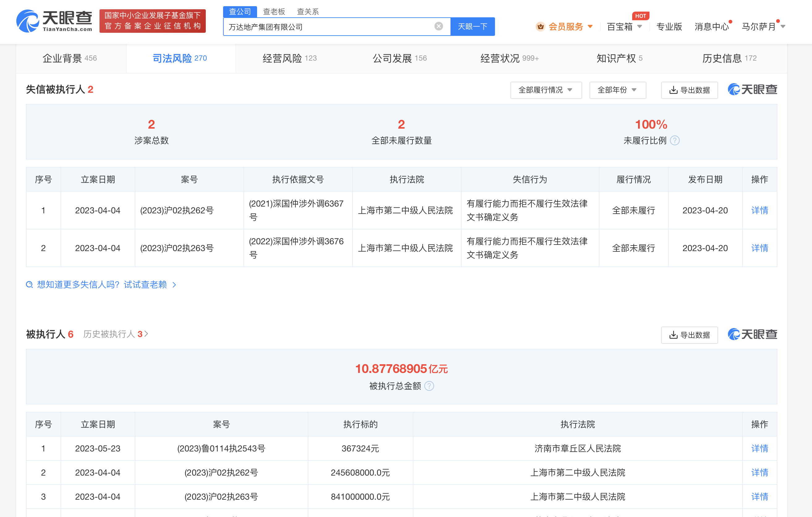The image size is (812, 517).
Task: Click the download icon in the 失信被执行人 export button
Action: (x=673, y=90)
